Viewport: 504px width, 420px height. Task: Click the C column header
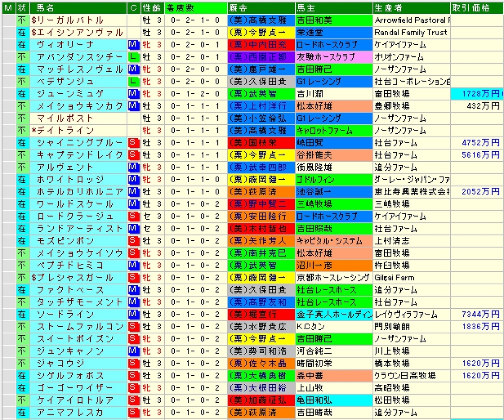(x=134, y=8)
